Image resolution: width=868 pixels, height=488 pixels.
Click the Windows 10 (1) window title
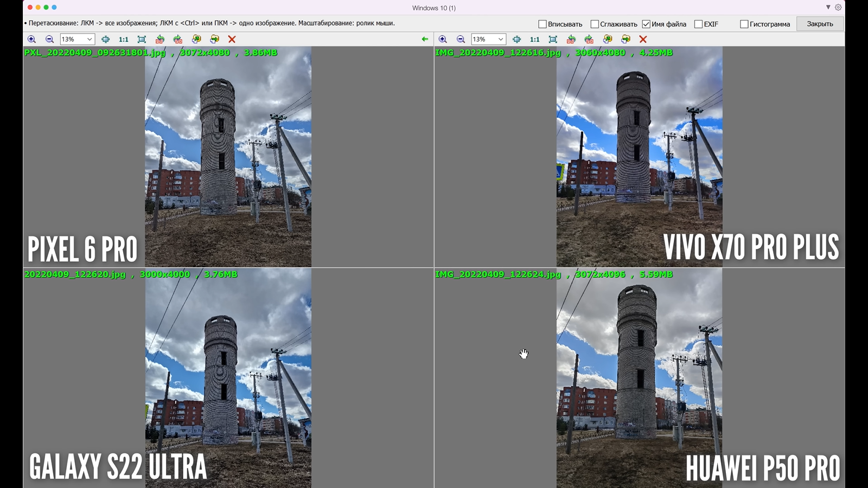pyautogui.click(x=434, y=8)
